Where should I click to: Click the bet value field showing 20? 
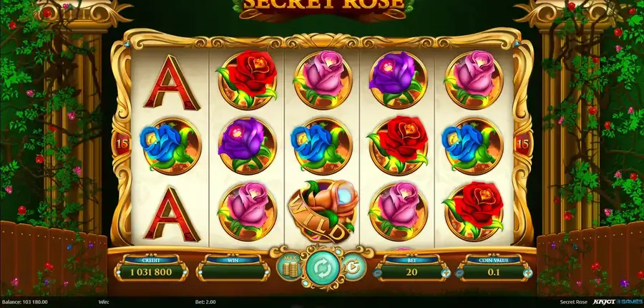tap(411, 272)
